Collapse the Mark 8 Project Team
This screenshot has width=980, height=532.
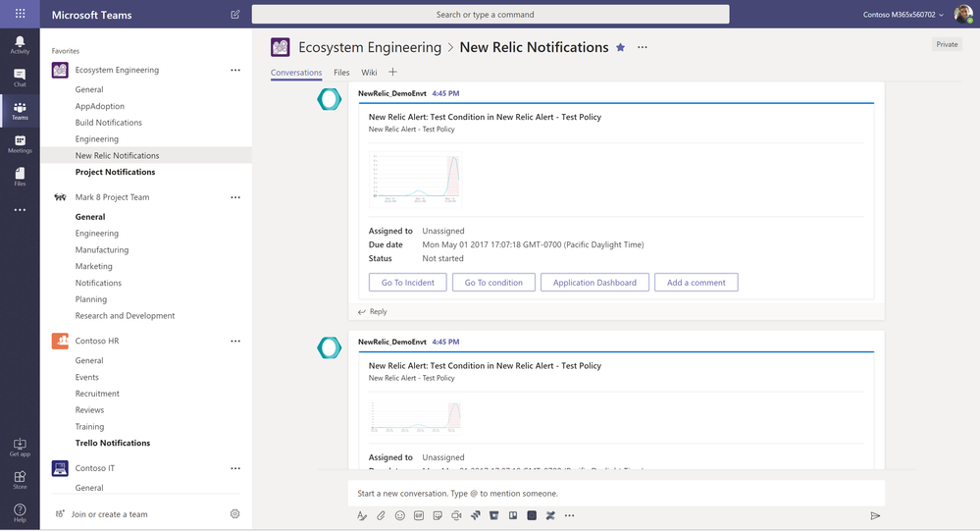(x=113, y=197)
